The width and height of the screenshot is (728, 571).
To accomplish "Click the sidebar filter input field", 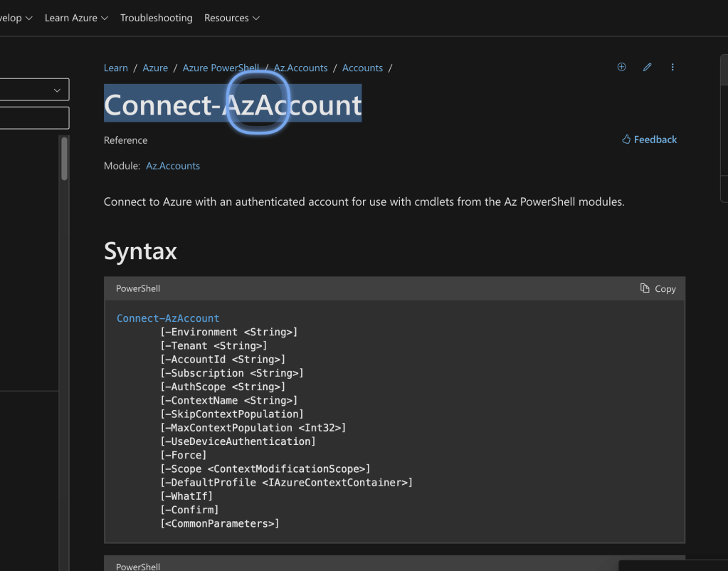I will pyautogui.click(x=34, y=118).
